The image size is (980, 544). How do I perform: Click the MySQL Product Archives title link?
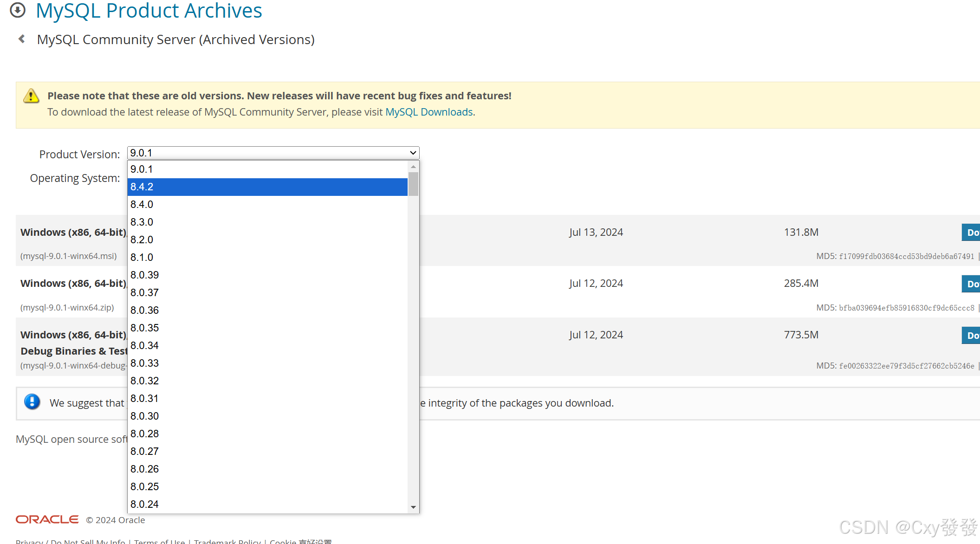tap(149, 11)
